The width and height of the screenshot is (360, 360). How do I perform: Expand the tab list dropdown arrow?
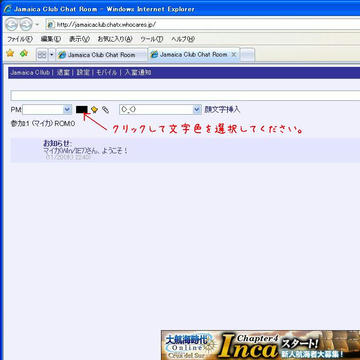pos(52,55)
